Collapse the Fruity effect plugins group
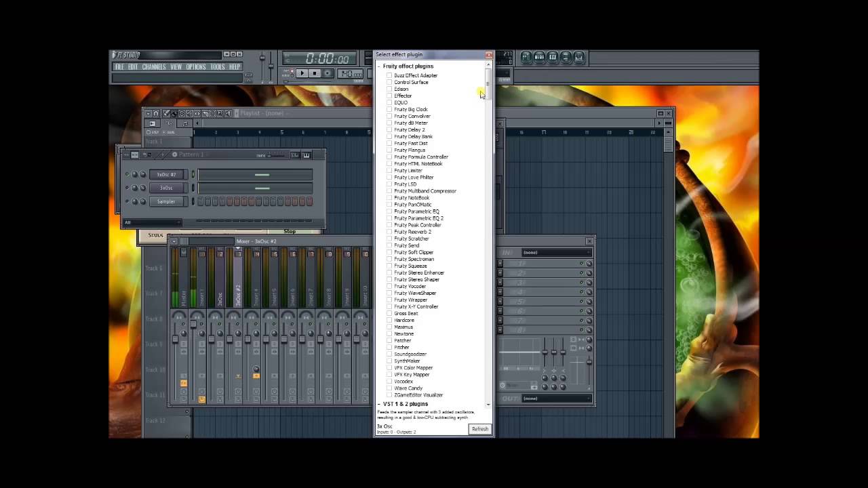The image size is (868, 488). tap(379, 66)
